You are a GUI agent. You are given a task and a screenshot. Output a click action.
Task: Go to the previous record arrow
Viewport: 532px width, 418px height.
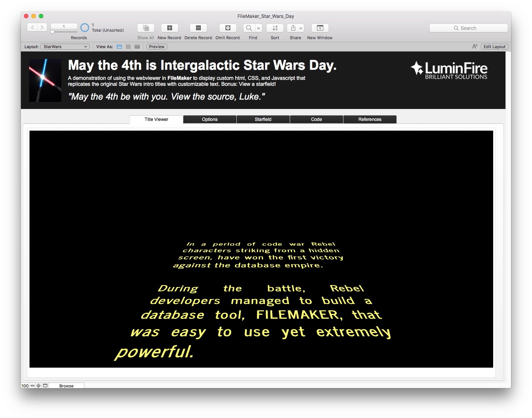pos(32,27)
